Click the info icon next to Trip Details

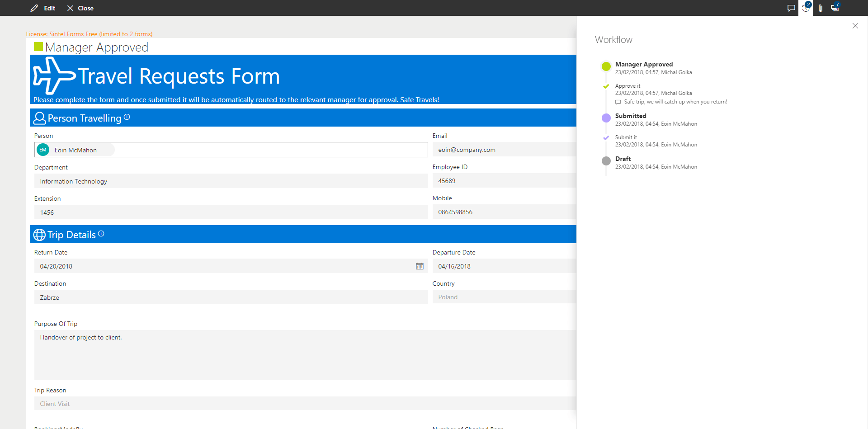click(x=101, y=234)
